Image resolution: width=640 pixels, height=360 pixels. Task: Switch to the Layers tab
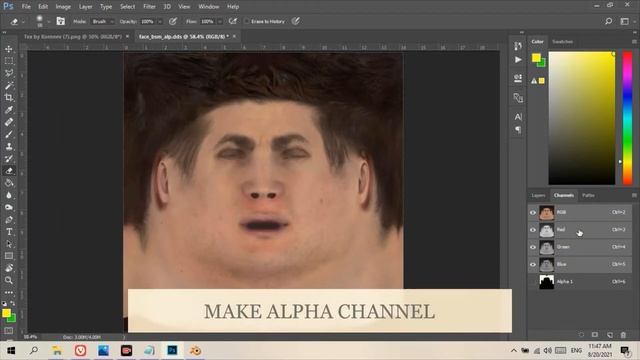pos(538,196)
